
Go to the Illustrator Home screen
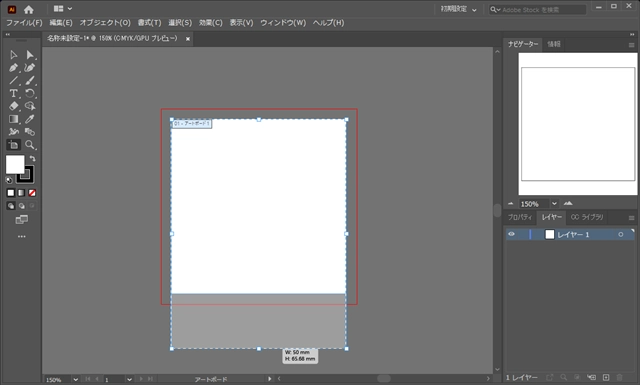click(x=29, y=9)
